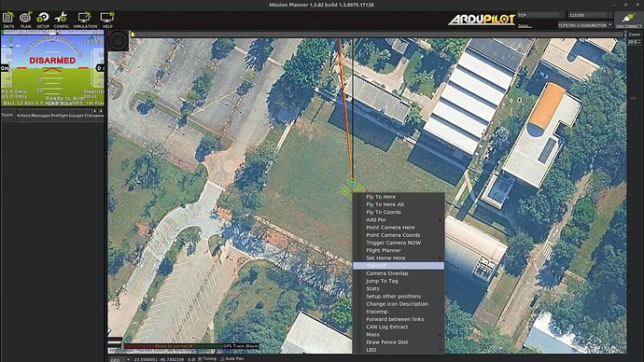Viewport: 644px width, 362px height.
Task: Open the TCP5760-1-QUADROTOR vehicle dropdown
Action: click(x=585, y=25)
